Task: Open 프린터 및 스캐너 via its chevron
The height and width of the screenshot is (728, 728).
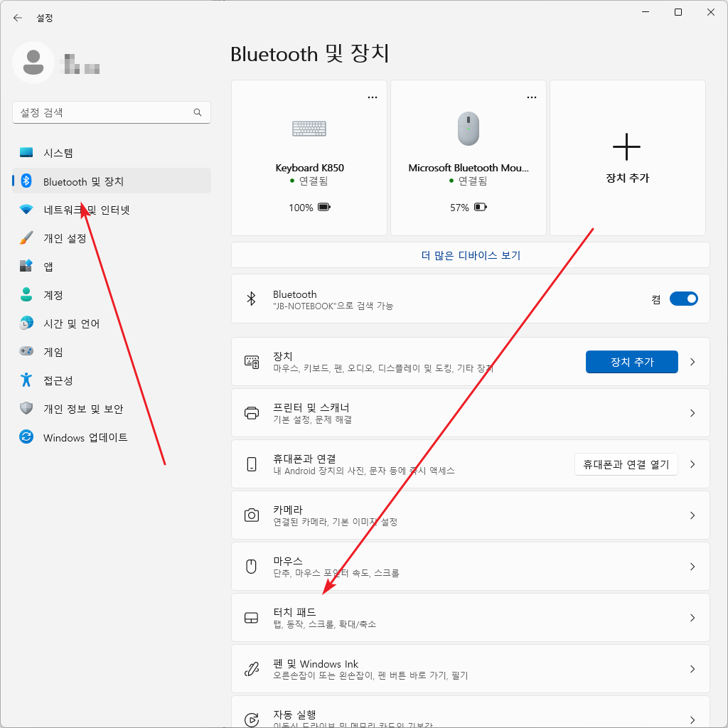Action: (x=692, y=413)
